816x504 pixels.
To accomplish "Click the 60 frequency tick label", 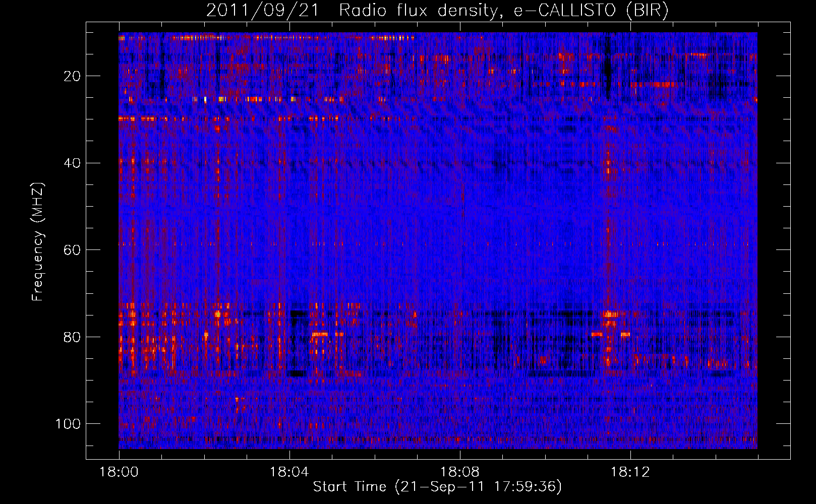I will [73, 250].
